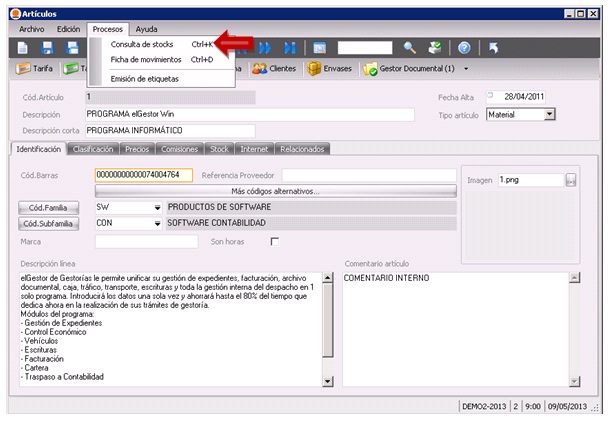
Task: Click the new document icon in toolbar
Action: pyautogui.click(x=22, y=47)
